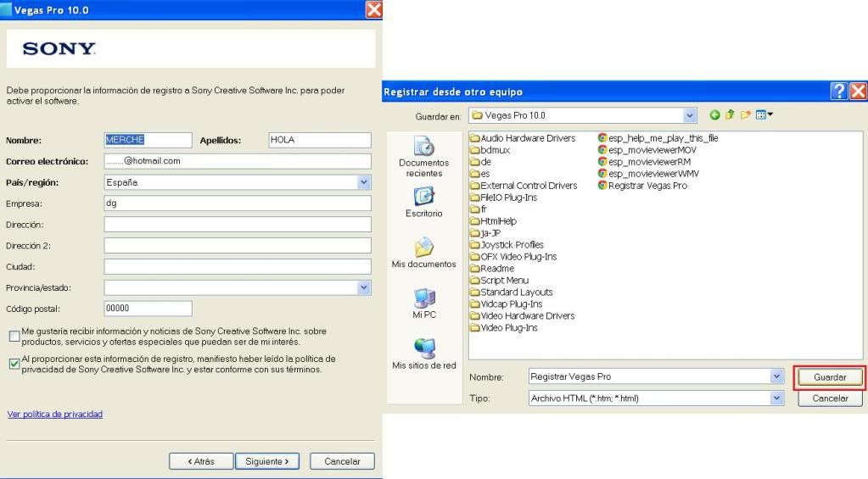Click the Empresa input field
Screen dimensions: 868x479
click(x=238, y=203)
